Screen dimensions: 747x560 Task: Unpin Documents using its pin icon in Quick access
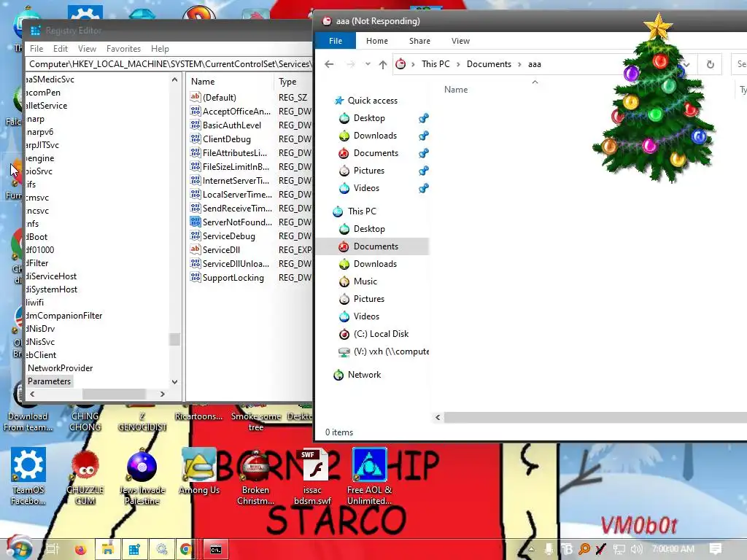[424, 153]
